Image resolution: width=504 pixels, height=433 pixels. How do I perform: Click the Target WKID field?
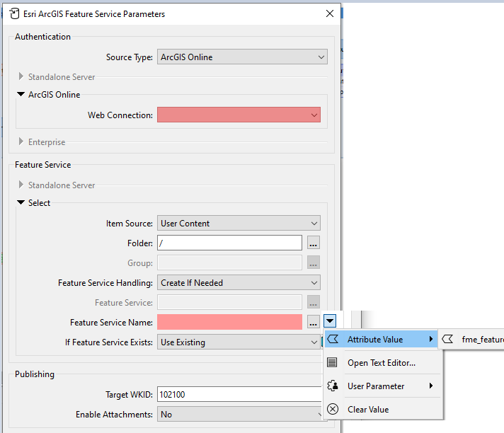pyautogui.click(x=240, y=395)
